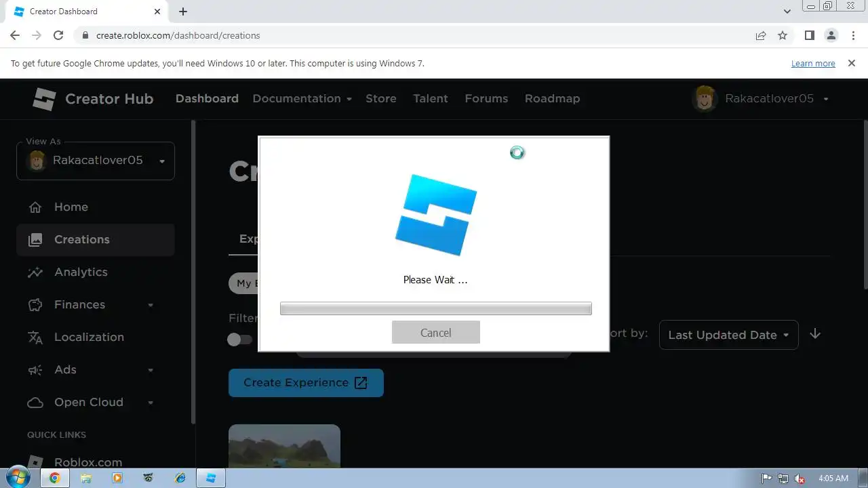Open the Talent nav item
This screenshot has height=488, width=868.
coord(431,98)
